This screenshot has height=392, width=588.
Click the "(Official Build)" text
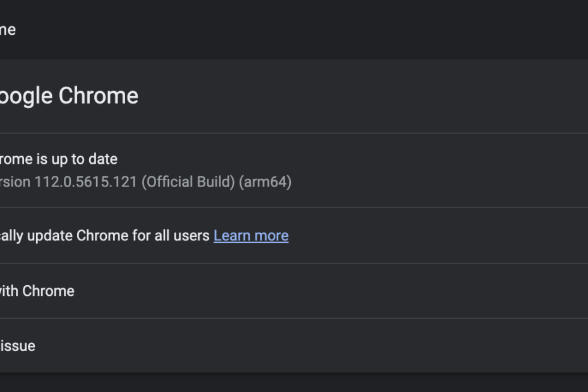[188, 182]
